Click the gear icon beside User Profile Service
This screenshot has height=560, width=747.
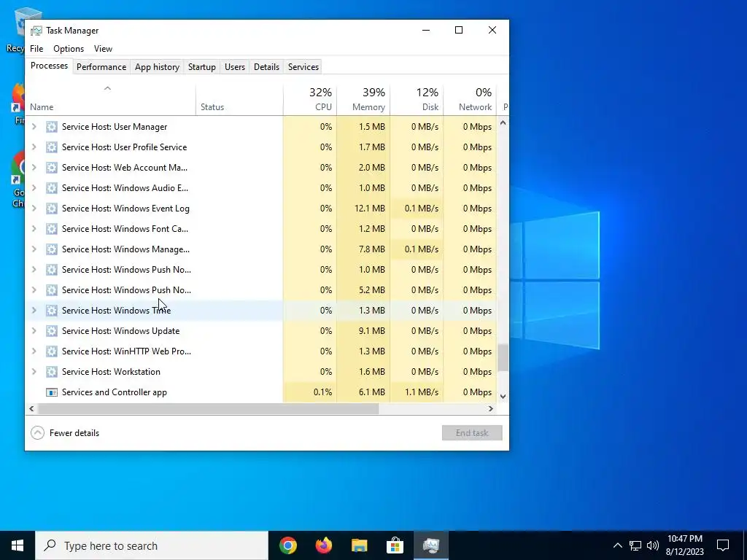pos(52,147)
